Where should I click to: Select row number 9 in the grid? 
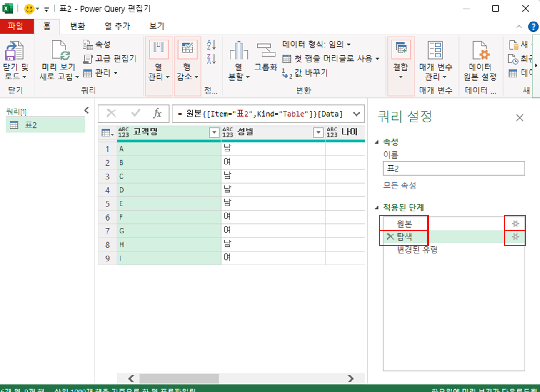[107, 258]
